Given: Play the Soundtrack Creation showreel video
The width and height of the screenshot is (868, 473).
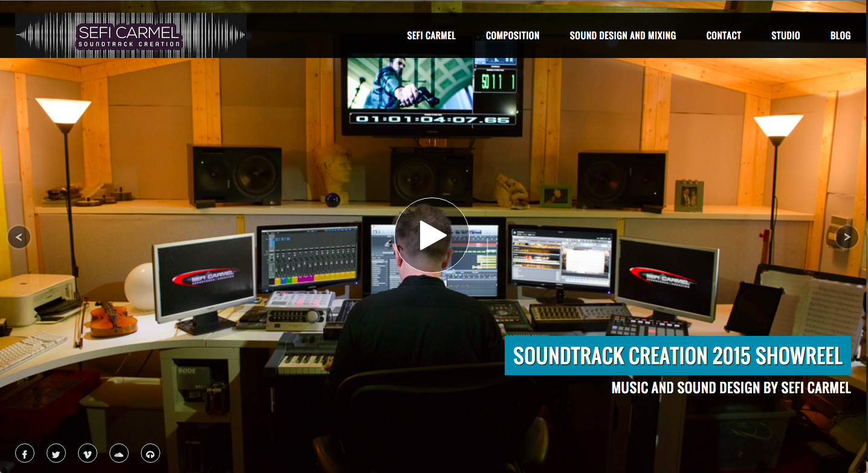Looking at the screenshot, I should [432, 235].
